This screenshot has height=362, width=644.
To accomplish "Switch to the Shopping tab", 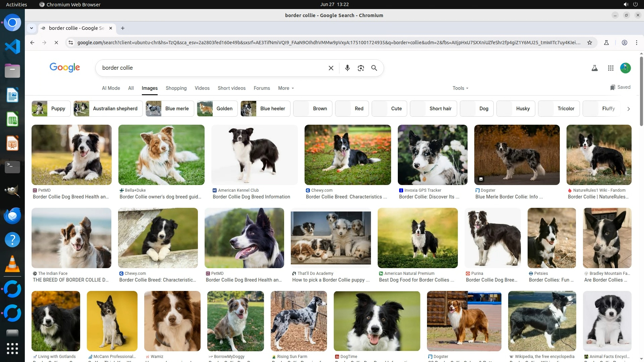I will (176, 88).
